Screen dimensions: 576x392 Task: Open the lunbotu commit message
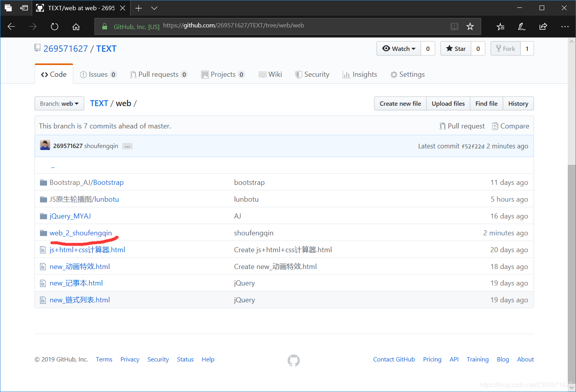[x=246, y=199]
